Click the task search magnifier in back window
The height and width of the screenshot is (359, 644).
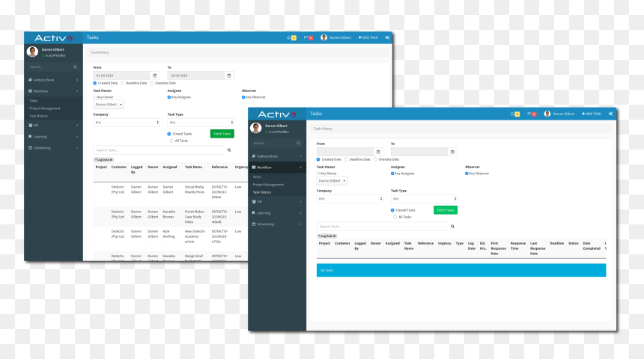point(228,150)
